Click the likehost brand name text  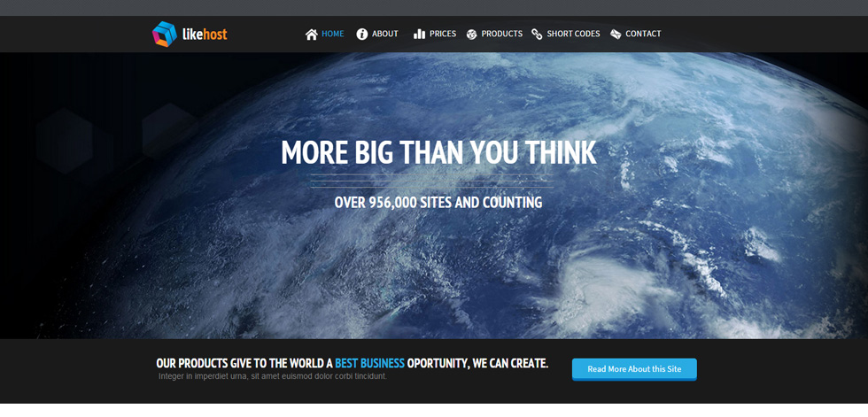click(205, 35)
